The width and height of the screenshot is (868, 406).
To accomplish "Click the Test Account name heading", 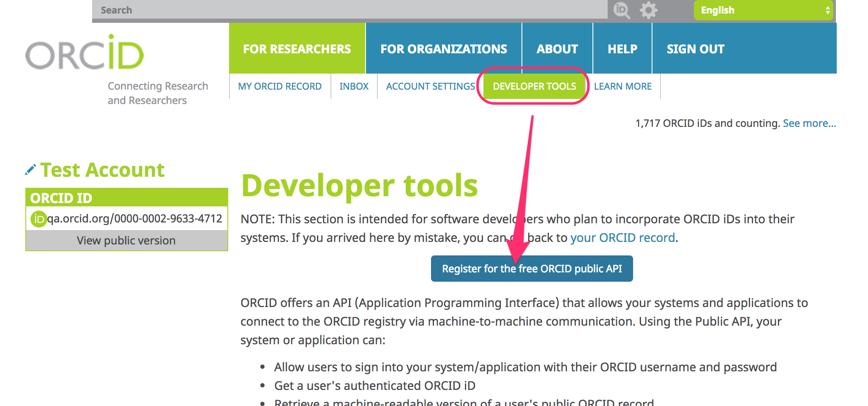I will pyautogui.click(x=102, y=170).
